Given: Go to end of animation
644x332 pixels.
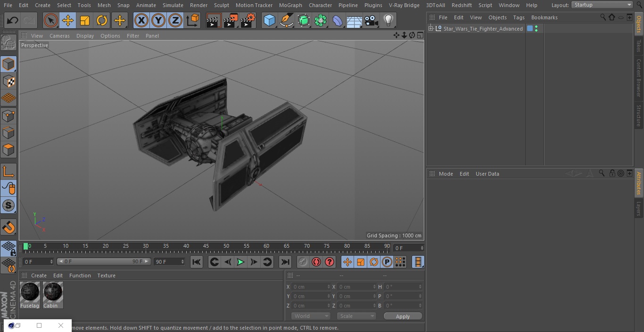Looking at the screenshot, I should click(285, 262).
